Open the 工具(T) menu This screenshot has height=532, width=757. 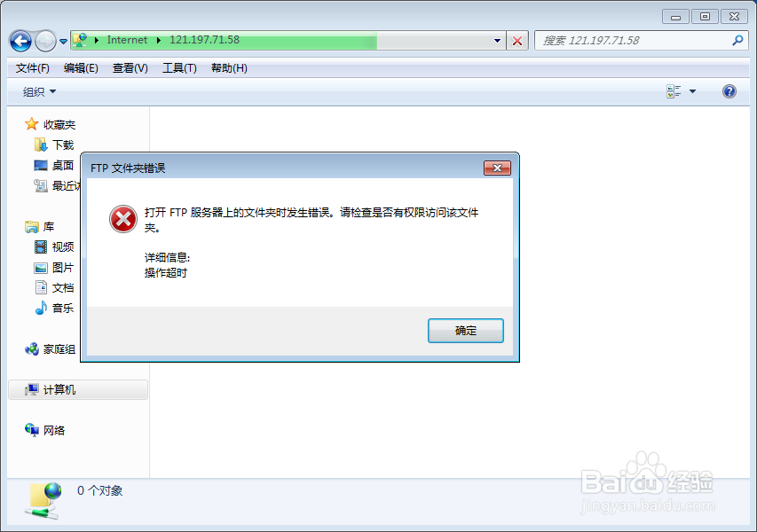[x=179, y=68]
